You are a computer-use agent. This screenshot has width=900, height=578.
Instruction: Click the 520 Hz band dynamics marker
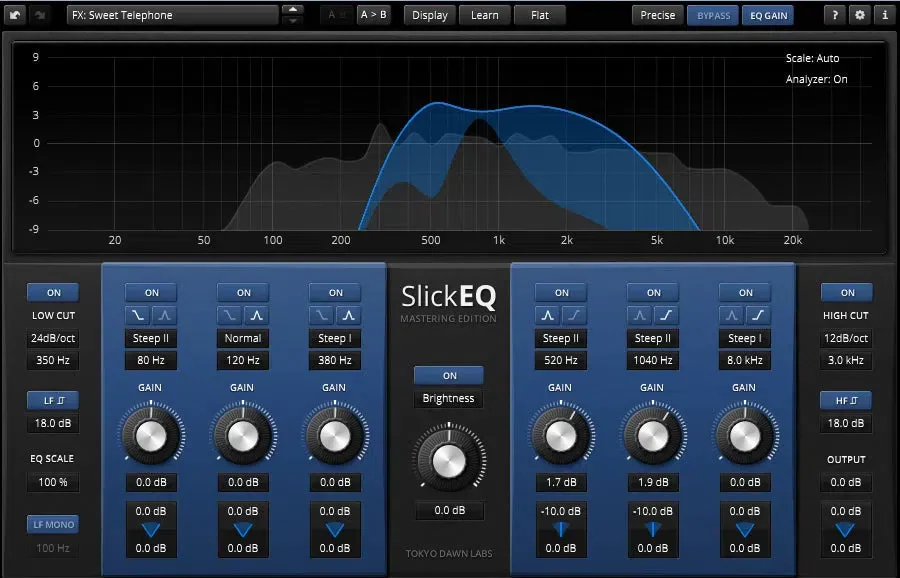tap(561, 530)
